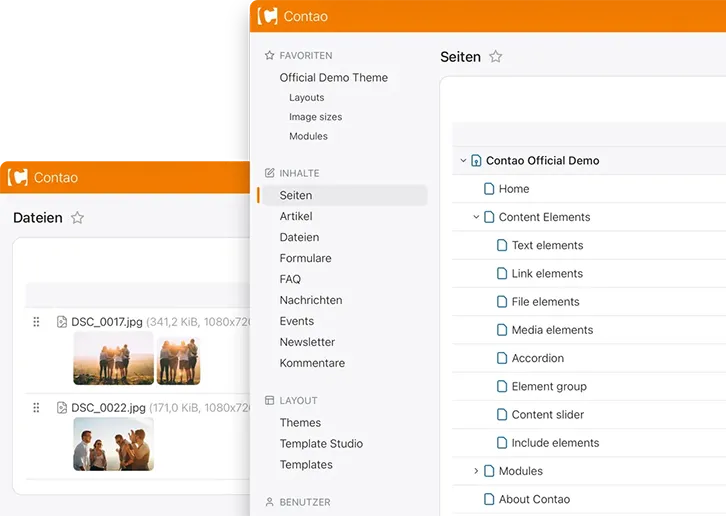Collapse the Content Elements tree node
The image size is (726, 516).
pos(476,217)
